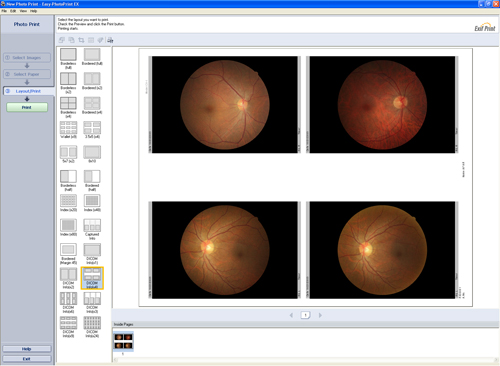Select page 1 thumbnail in Inside Pages

click(123, 342)
